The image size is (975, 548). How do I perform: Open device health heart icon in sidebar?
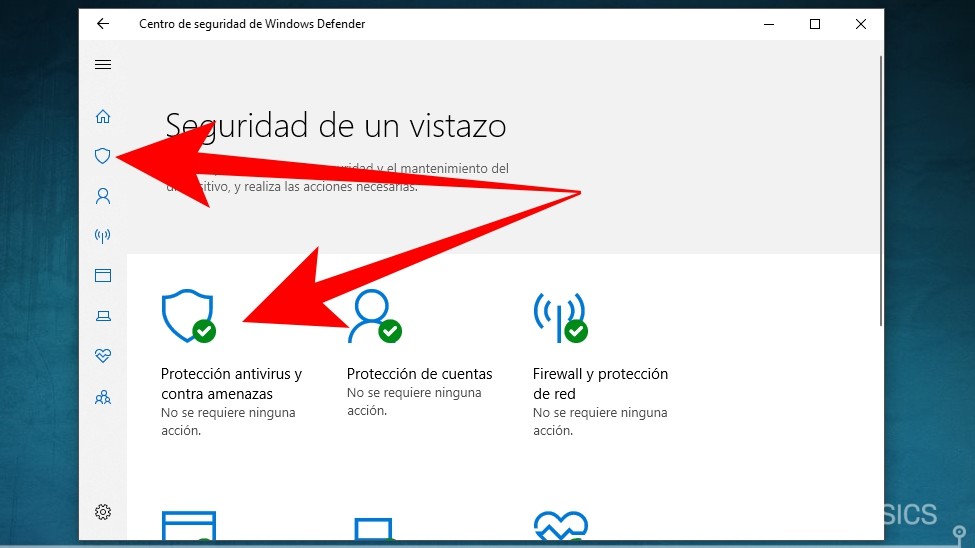pos(103,355)
